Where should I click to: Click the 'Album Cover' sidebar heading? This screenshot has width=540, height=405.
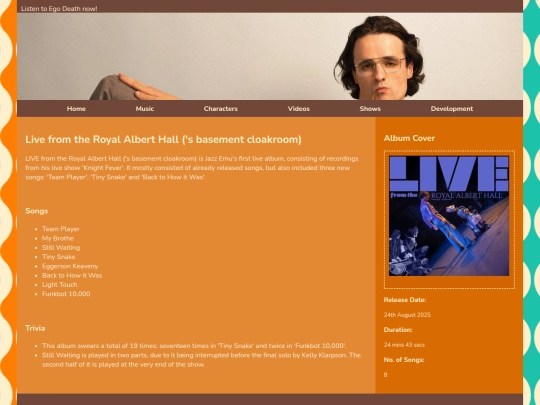pos(409,138)
